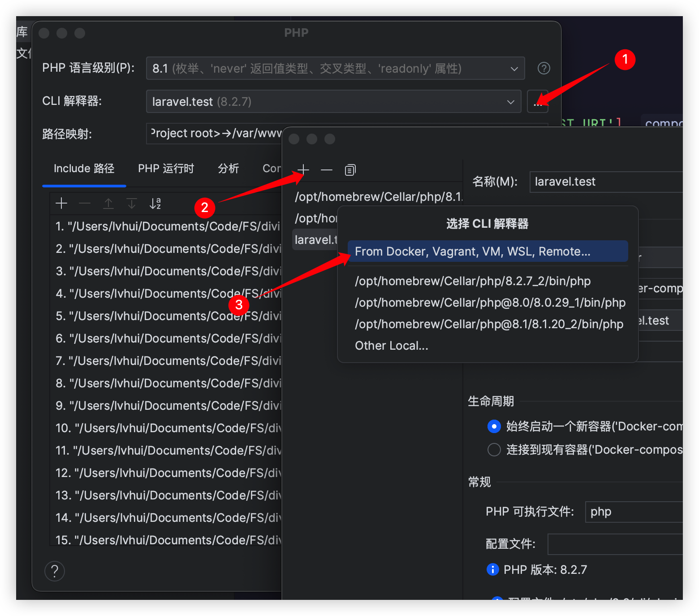Select include path row 2
This screenshot has width=699, height=616.
166,249
